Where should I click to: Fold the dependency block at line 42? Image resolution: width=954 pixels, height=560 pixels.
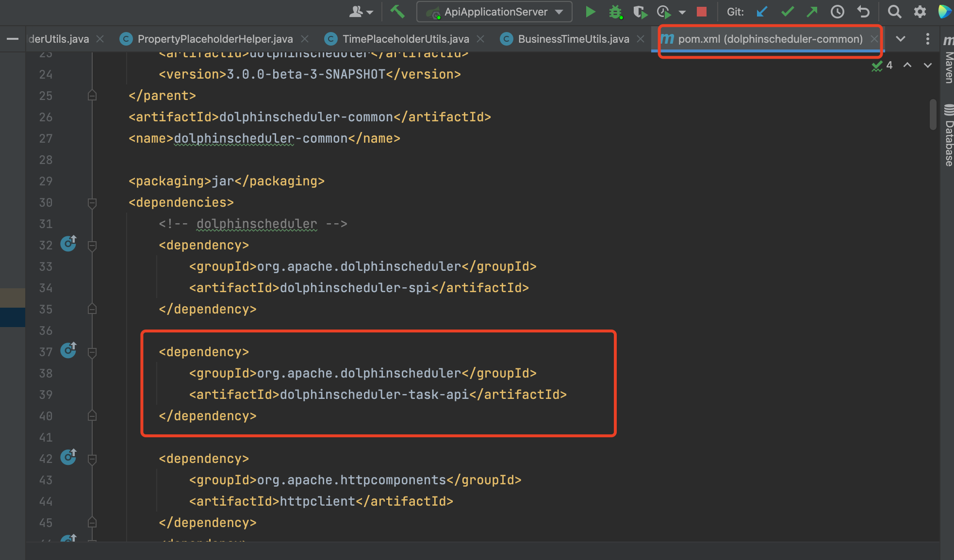coord(92,459)
